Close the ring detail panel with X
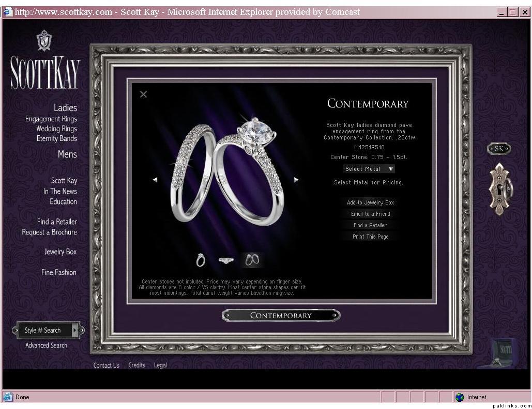The width and height of the screenshot is (532, 409). 144,94
